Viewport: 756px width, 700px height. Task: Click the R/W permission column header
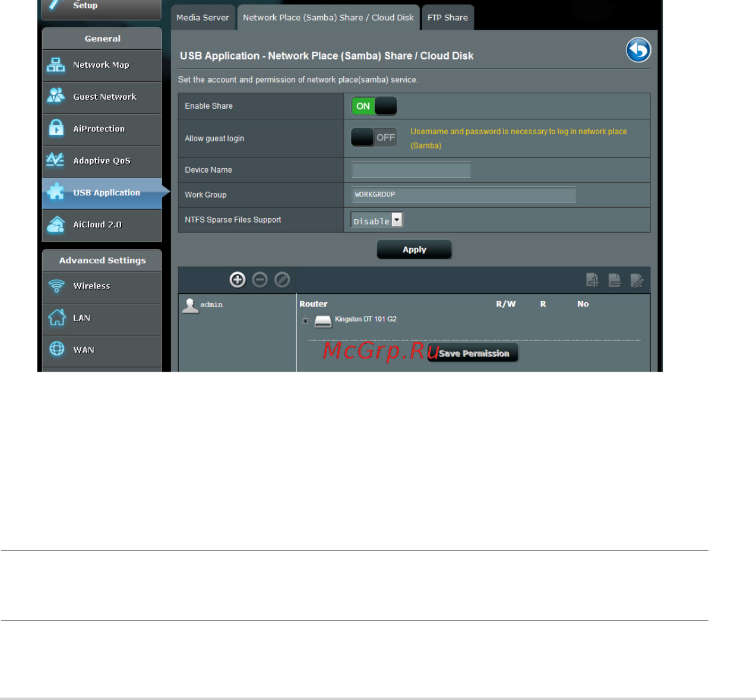tap(506, 304)
